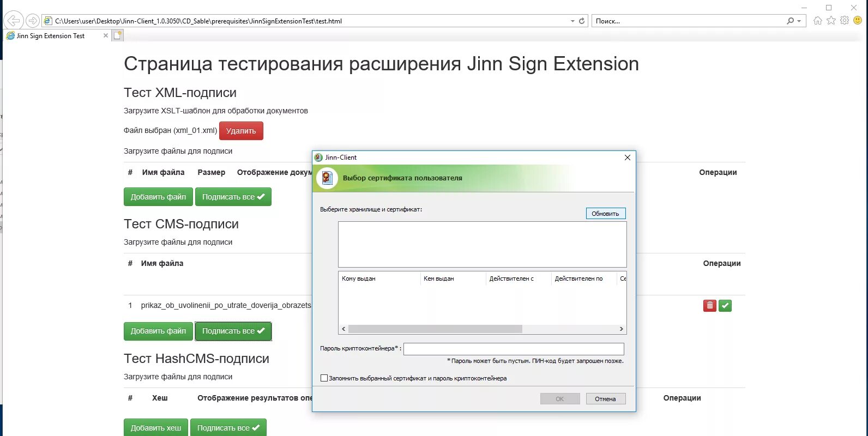Click the Кем выдан column header

point(453,278)
